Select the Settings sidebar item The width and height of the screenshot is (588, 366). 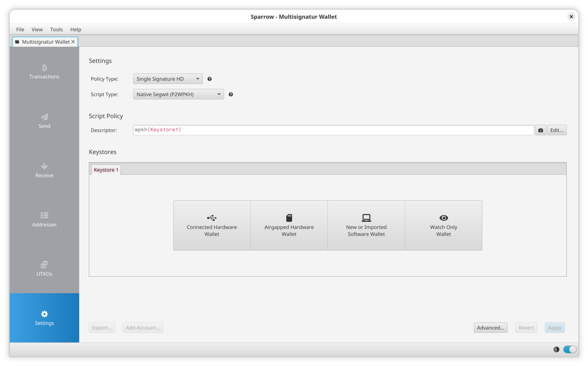[x=44, y=318]
